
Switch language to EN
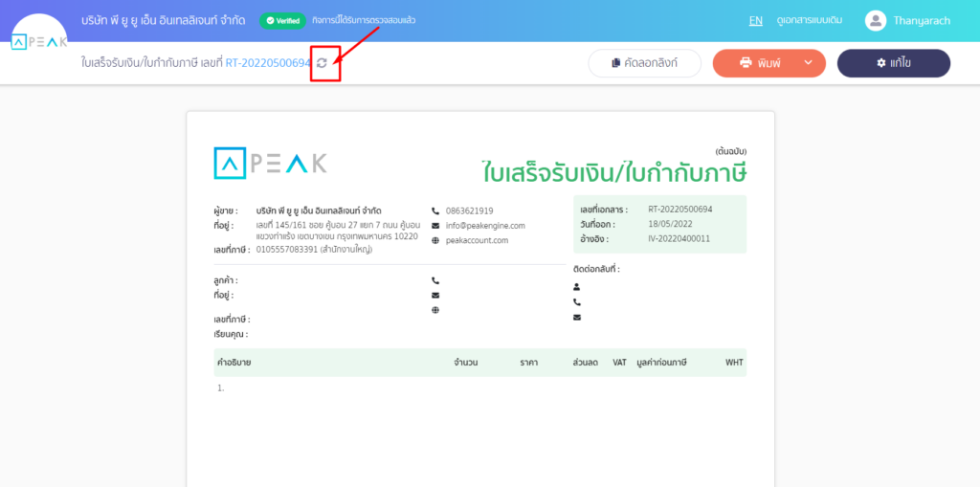click(x=756, y=21)
